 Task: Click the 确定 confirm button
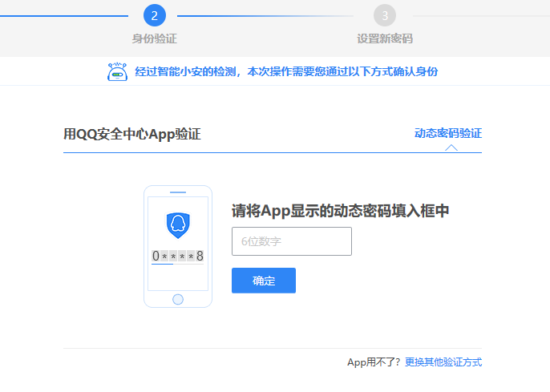click(264, 281)
